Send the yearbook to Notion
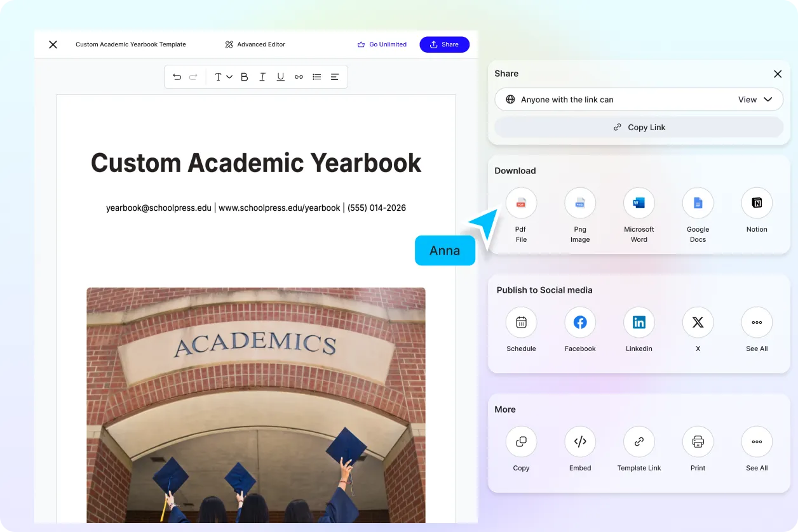Screen dimensions: 798x532 [x=756, y=203]
